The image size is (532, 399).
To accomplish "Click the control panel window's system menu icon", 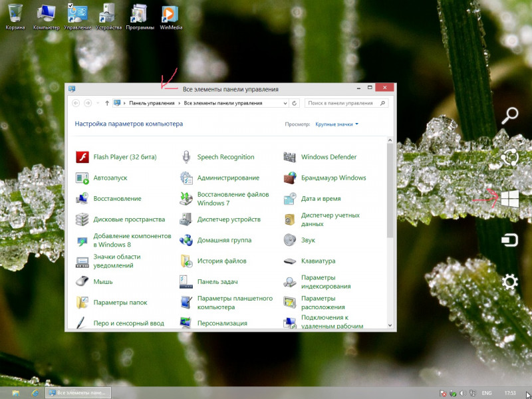I will point(72,89).
